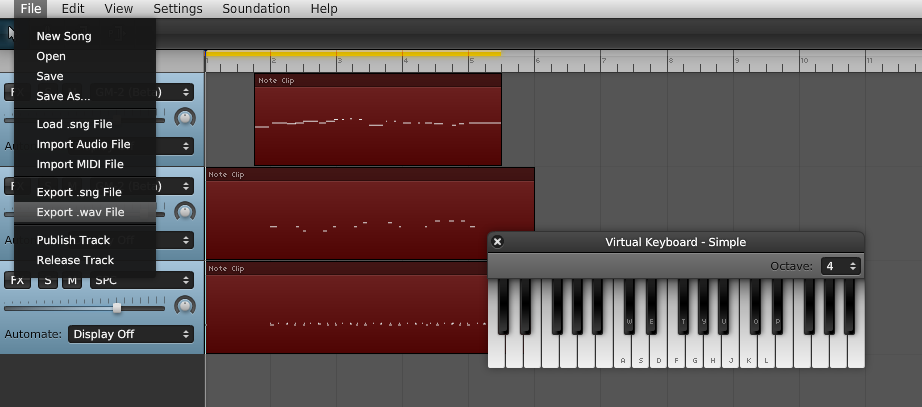Play the black key labeled W
This screenshot has width=922, height=407.
(629, 307)
